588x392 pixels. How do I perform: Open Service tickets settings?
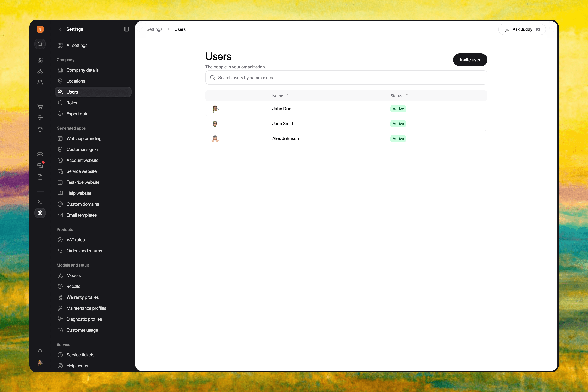coord(93,355)
